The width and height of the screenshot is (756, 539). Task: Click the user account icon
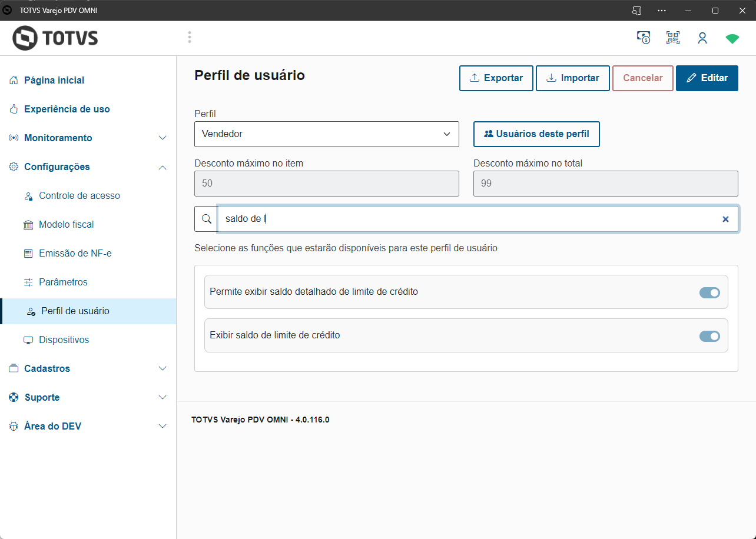coord(702,38)
